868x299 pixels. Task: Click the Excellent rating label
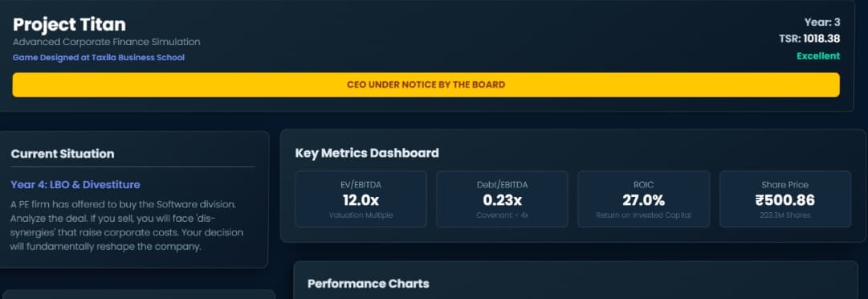818,56
